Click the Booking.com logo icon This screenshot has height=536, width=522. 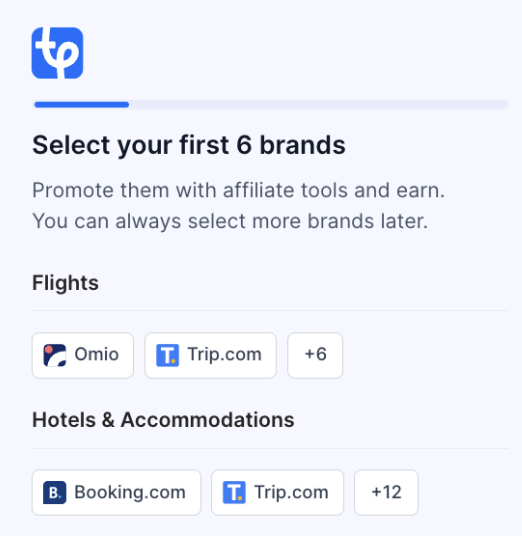click(55, 493)
